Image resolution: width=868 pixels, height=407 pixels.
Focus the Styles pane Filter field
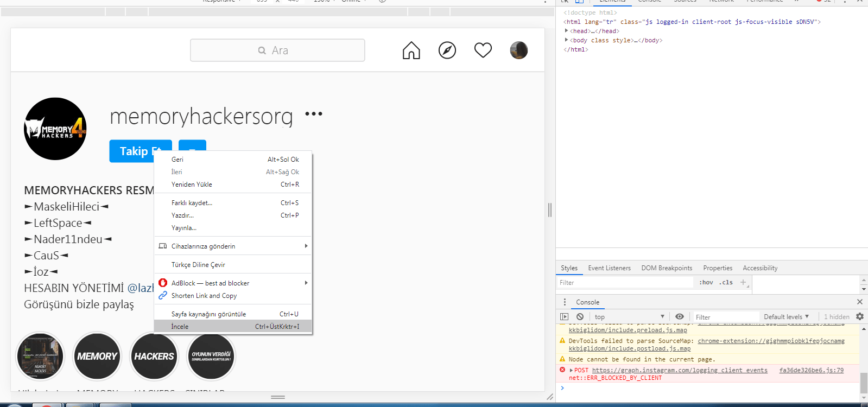tap(625, 282)
